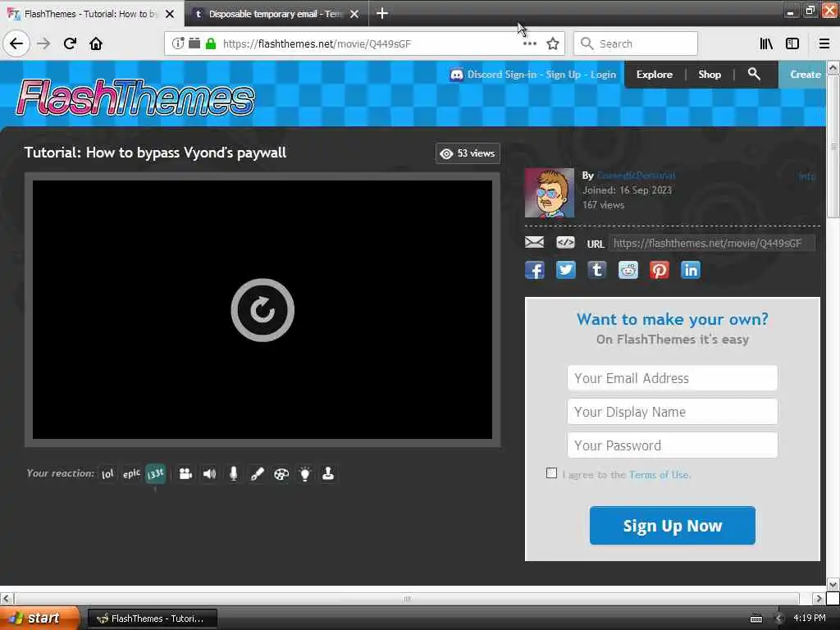Click the browser Search box

point(636,43)
